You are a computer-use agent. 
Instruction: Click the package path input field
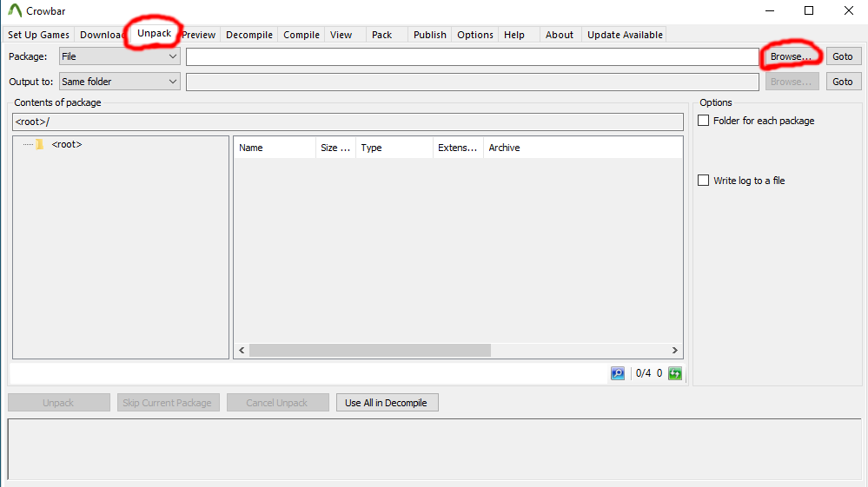472,56
